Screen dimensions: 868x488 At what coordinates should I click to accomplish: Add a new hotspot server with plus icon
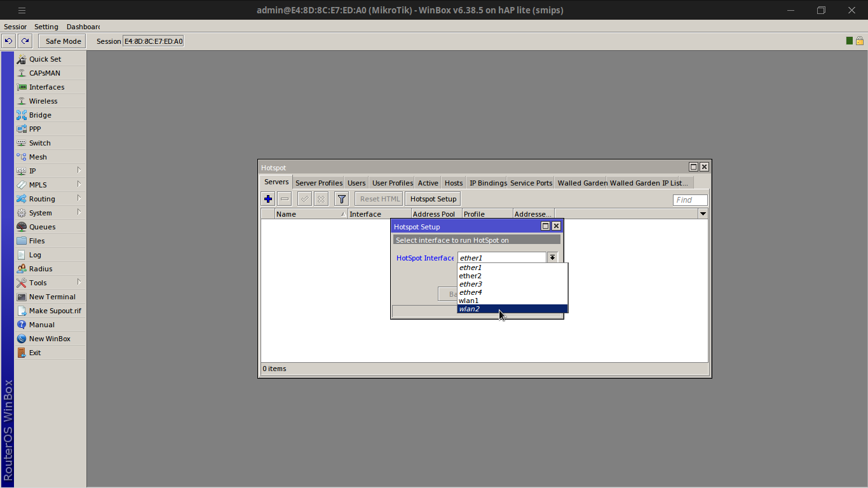coord(268,199)
